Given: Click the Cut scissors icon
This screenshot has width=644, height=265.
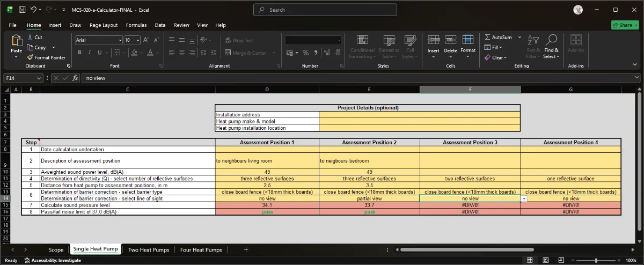Looking at the screenshot, I should tap(30, 38).
